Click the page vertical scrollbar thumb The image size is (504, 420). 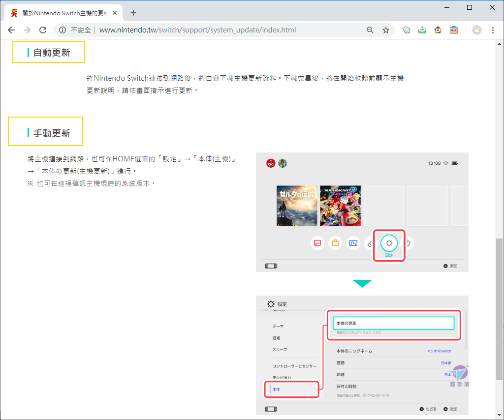(499, 309)
